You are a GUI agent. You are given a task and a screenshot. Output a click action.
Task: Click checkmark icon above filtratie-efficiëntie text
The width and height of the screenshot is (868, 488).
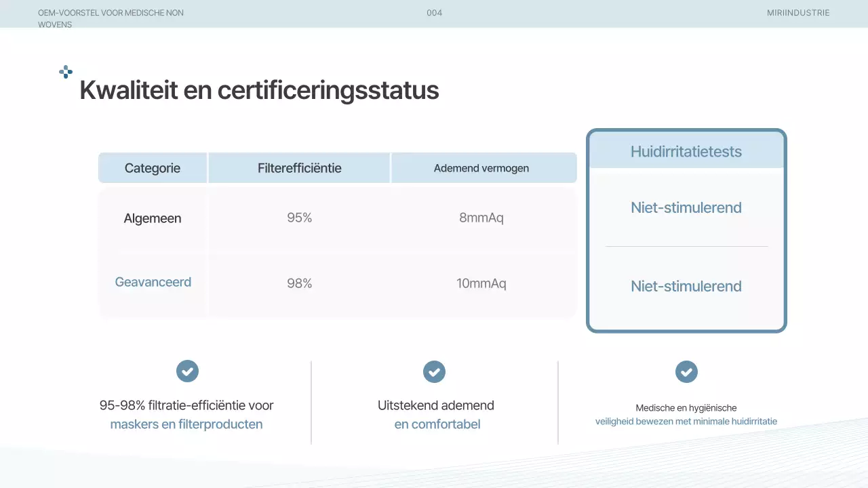point(187,371)
